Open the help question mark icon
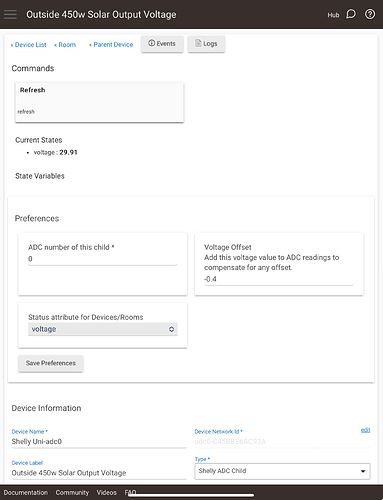Image resolution: width=383 pixels, height=500 pixels. pyautogui.click(x=370, y=14)
